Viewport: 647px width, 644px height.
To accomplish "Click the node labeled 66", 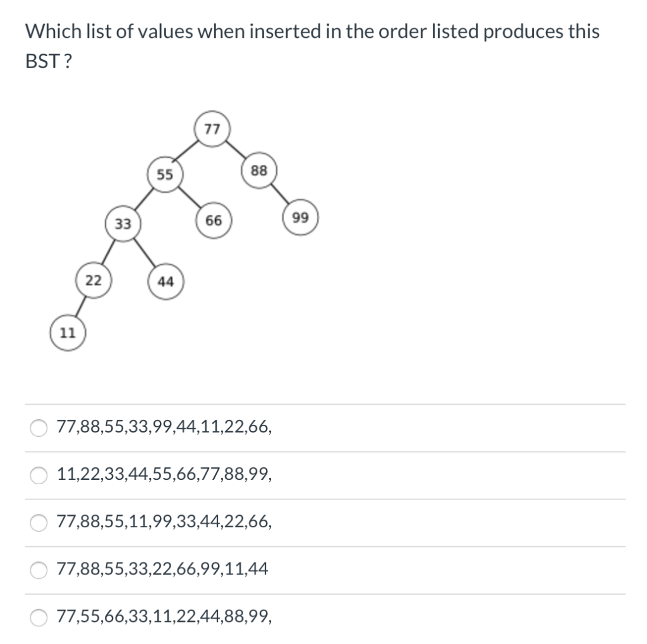I will (213, 220).
